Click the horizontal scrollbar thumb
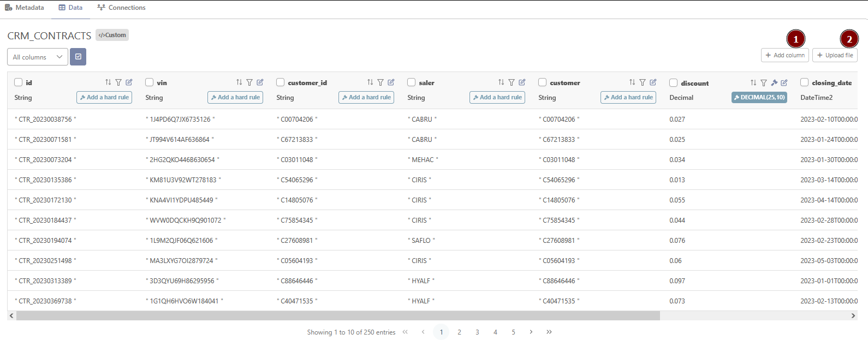868x346 pixels. [x=338, y=315]
